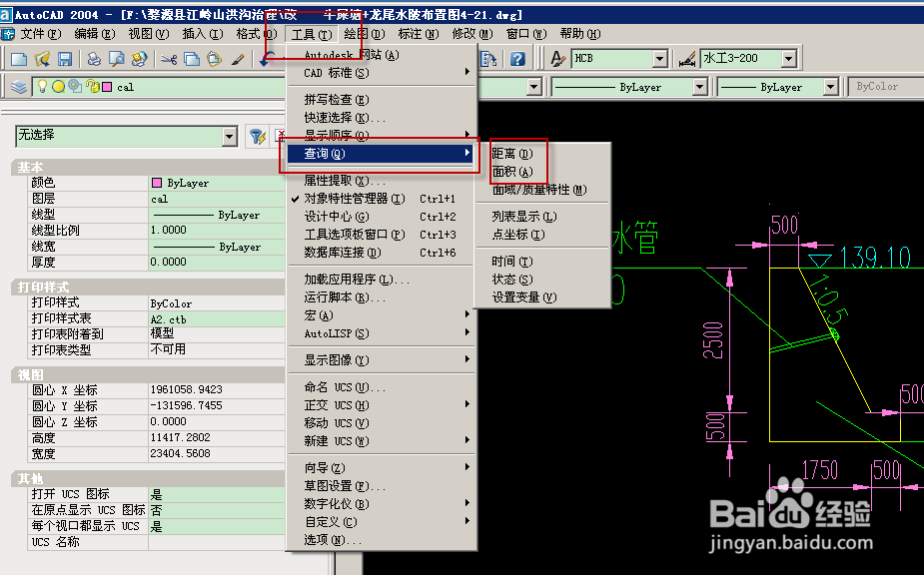
Task: Open the 编辑 menu
Action: [x=95, y=34]
